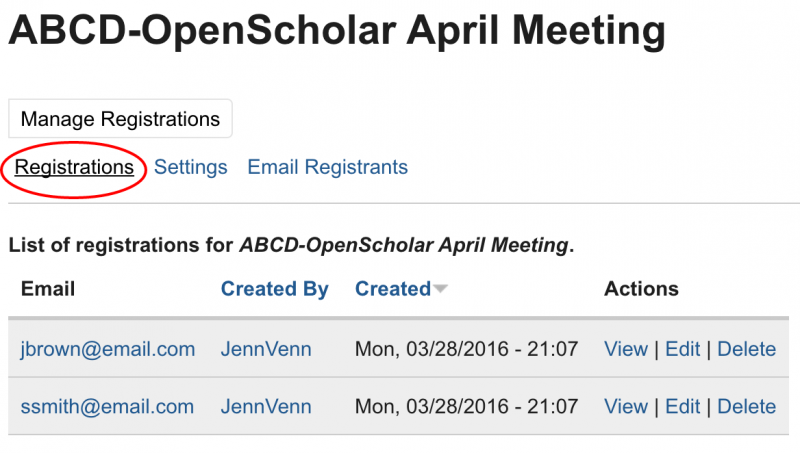Edit the ssmith@email.com registration
This screenshot has height=453, width=800.
click(x=683, y=407)
